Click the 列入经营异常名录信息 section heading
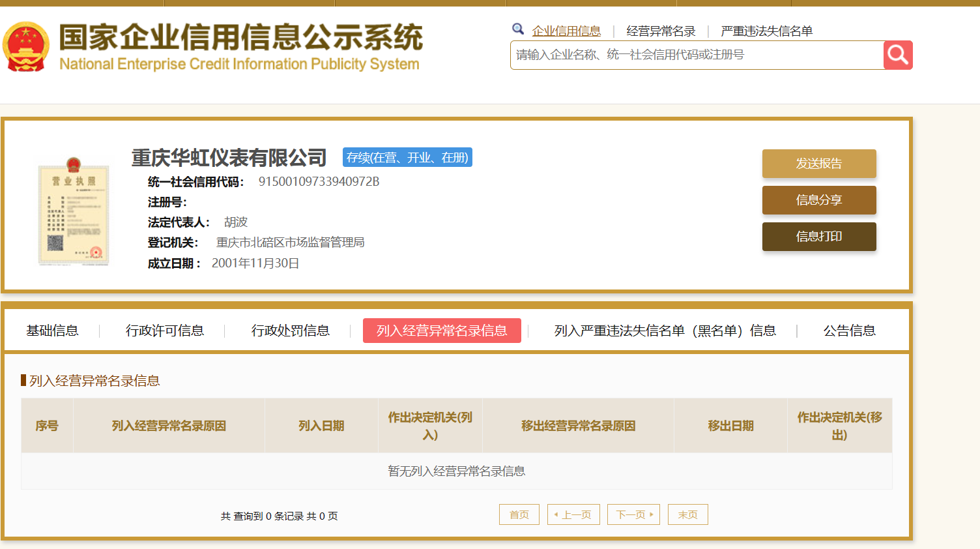 click(94, 381)
